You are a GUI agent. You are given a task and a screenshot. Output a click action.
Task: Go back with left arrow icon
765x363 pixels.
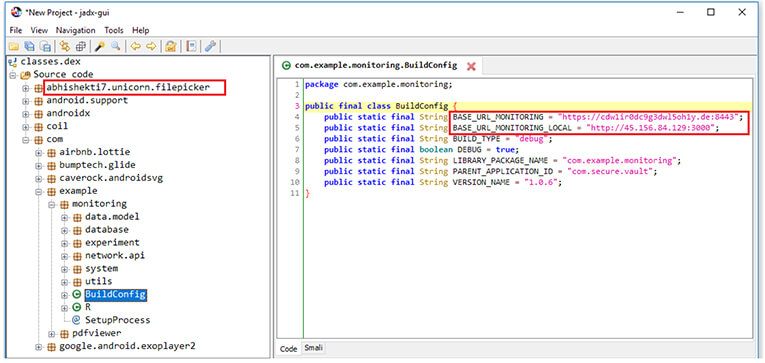(136, 46)
